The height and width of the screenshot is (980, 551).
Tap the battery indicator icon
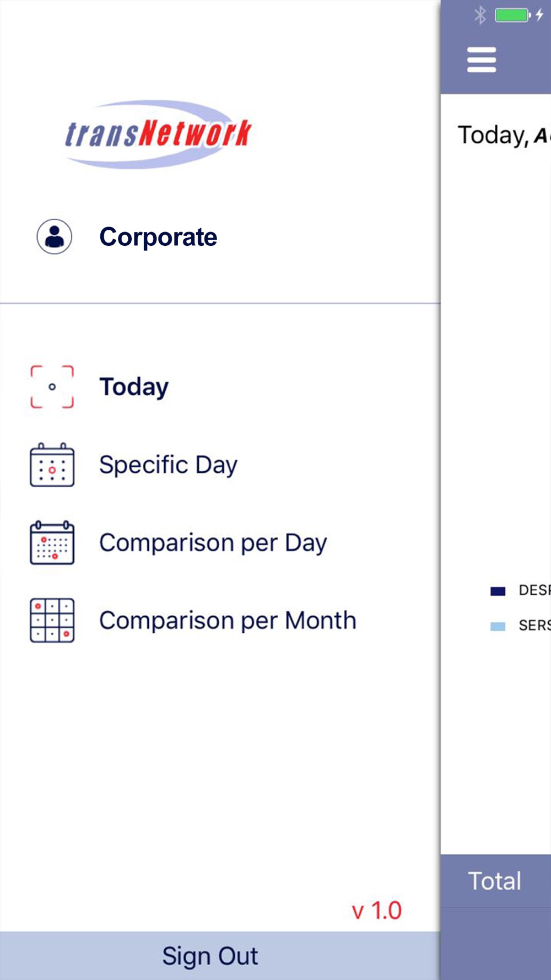point(512,15)
